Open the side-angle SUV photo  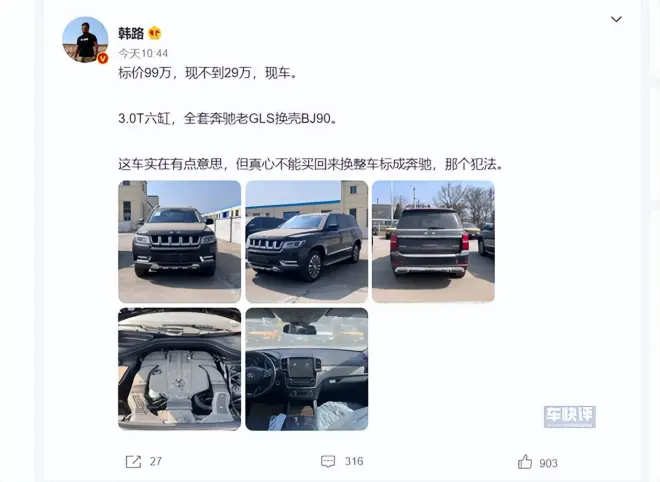pos(307,242)
